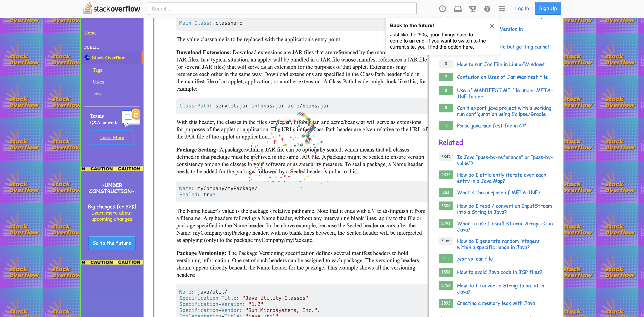
Task: Click in the Search input field
Action: point(282,9)
